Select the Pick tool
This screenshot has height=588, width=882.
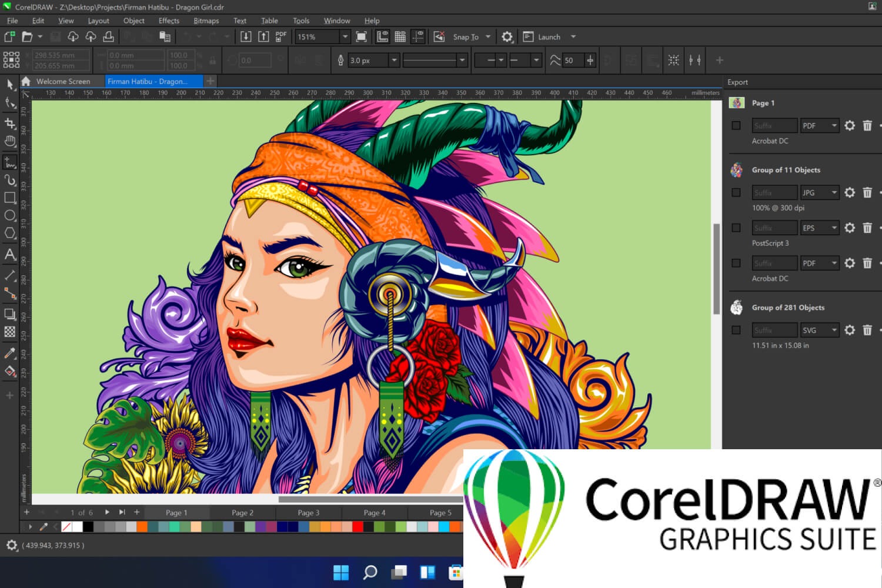[10, 84]
